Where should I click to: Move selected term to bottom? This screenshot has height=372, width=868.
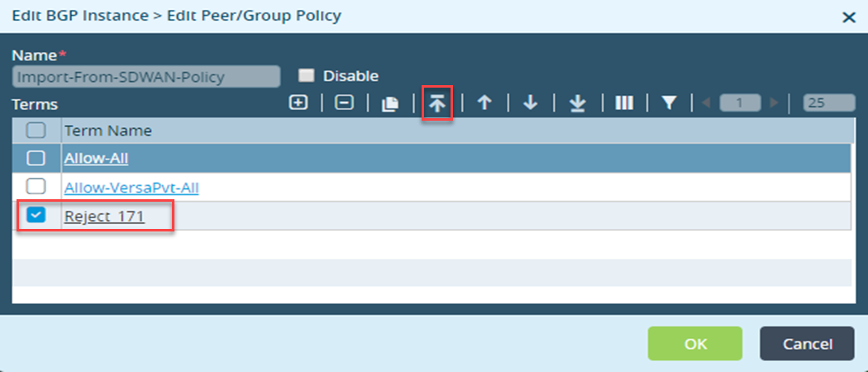[577, 103]
